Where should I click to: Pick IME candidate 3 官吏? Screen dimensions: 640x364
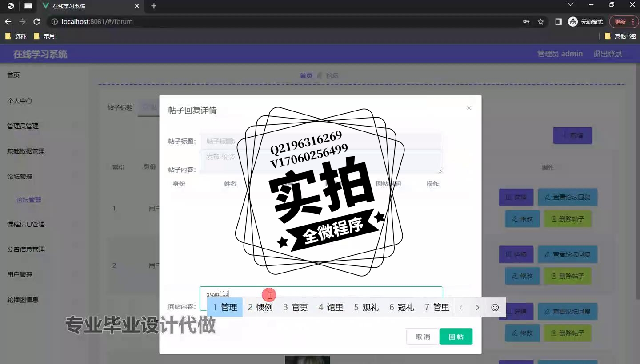point(296,307)
